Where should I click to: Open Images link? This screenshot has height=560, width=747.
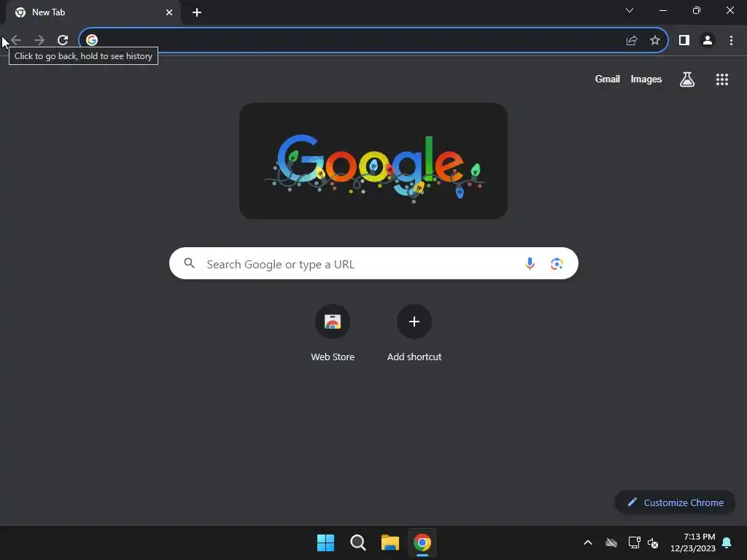coord(646,79)
